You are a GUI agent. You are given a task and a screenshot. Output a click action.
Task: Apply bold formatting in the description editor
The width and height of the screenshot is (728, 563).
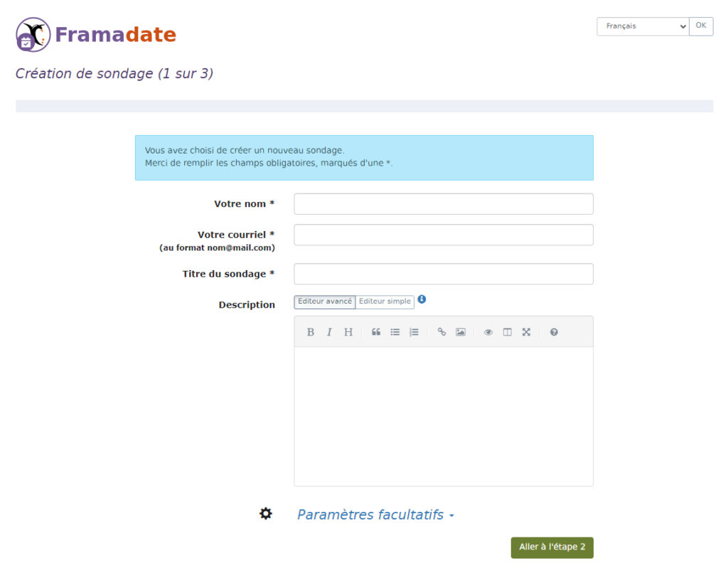click(x=311, y=331)
